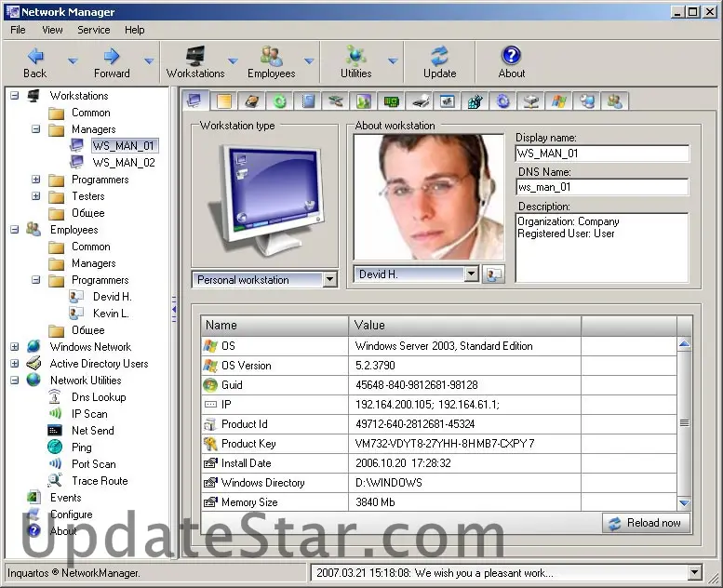The image size is (723, 588).
Task: Open the About toolbar icon
Action: (x=511, y=56)
